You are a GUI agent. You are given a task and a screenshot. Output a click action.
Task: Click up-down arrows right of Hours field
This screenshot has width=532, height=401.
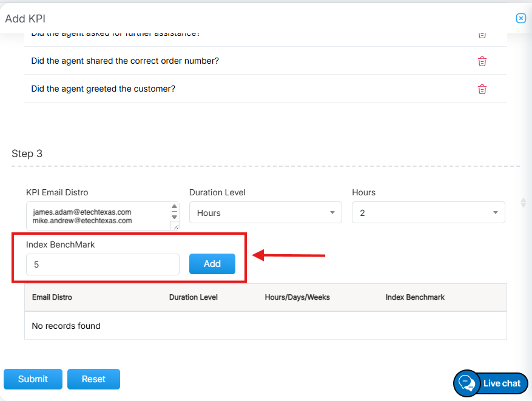pyautogui.click(x=523, y=202)
